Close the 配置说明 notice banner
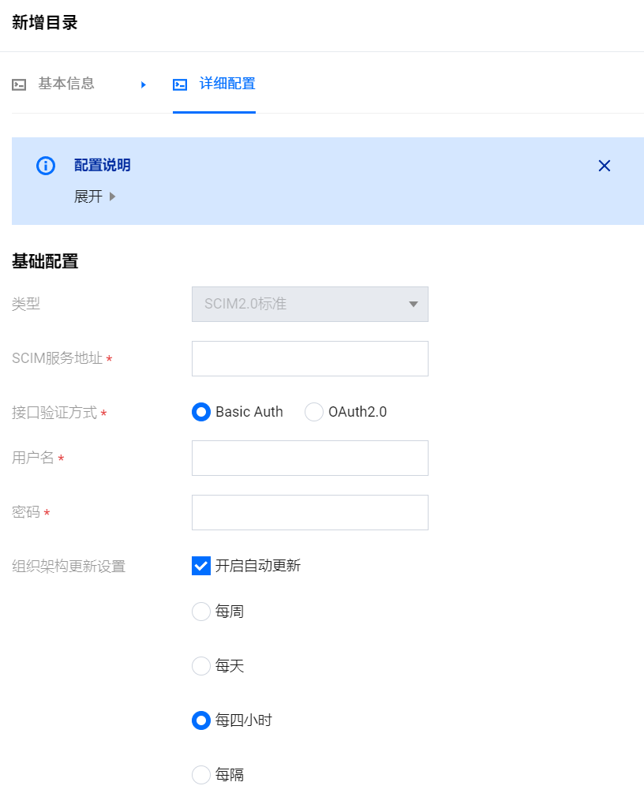The image size is (644, 812). click(604, 166)
